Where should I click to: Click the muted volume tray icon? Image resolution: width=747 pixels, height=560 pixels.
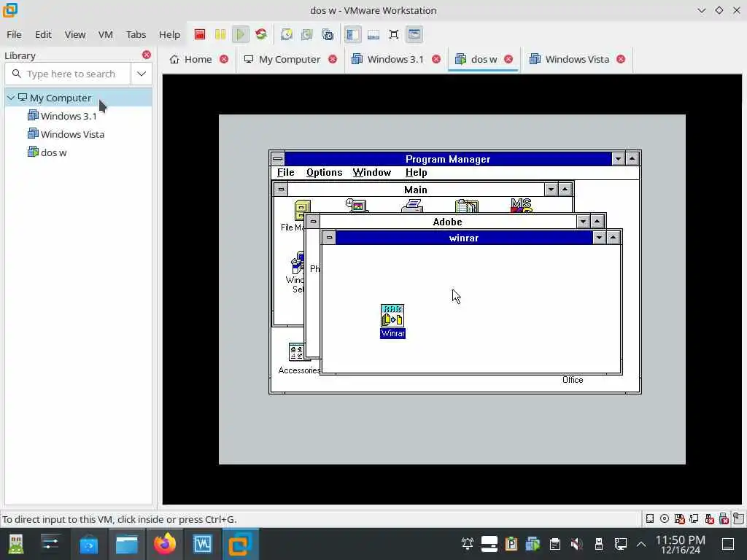pos(576,544)
